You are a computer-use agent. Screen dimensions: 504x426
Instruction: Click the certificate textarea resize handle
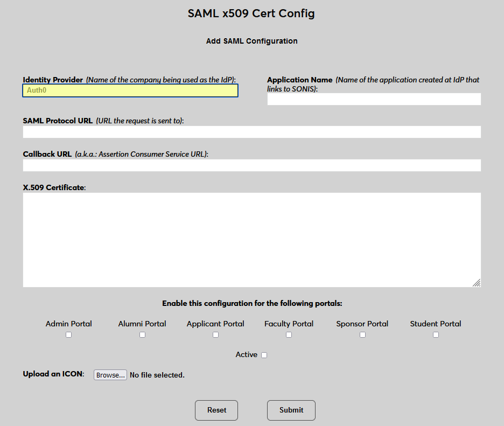(x=476, y=282)
